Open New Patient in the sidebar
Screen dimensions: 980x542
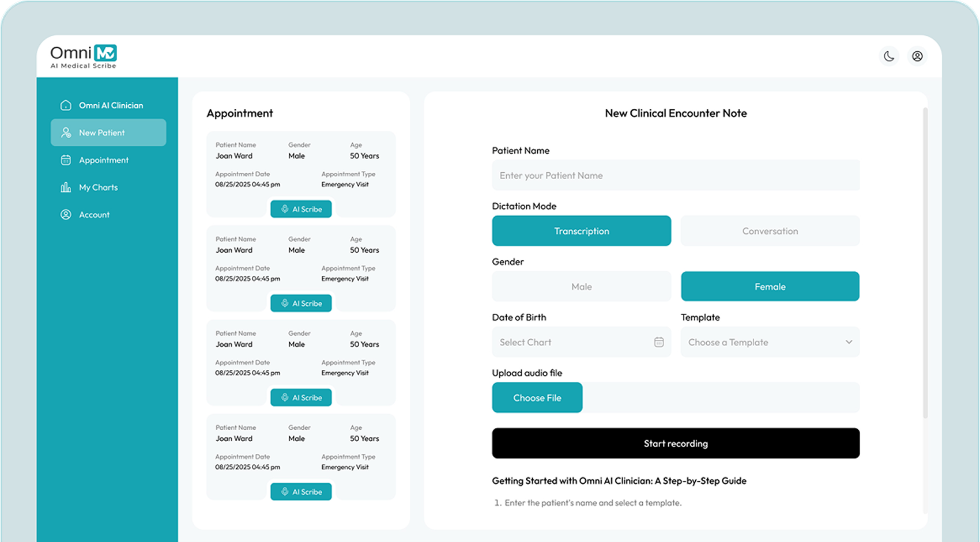pos(108,132)
